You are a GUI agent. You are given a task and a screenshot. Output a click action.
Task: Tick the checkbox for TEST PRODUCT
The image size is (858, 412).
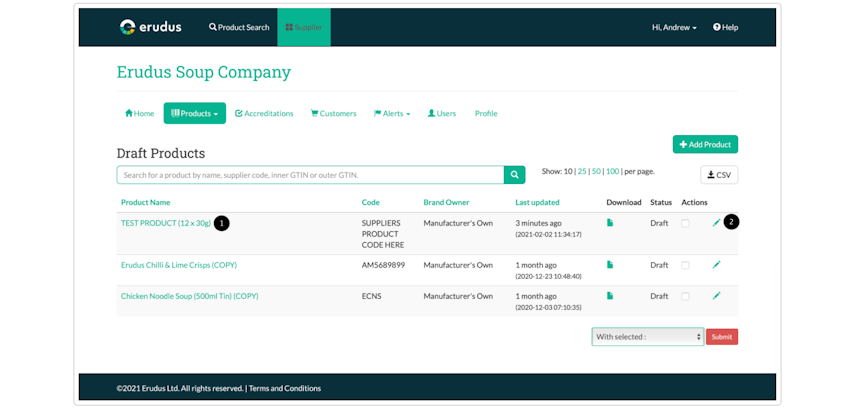pyautogui.click(x=685, y=223)
